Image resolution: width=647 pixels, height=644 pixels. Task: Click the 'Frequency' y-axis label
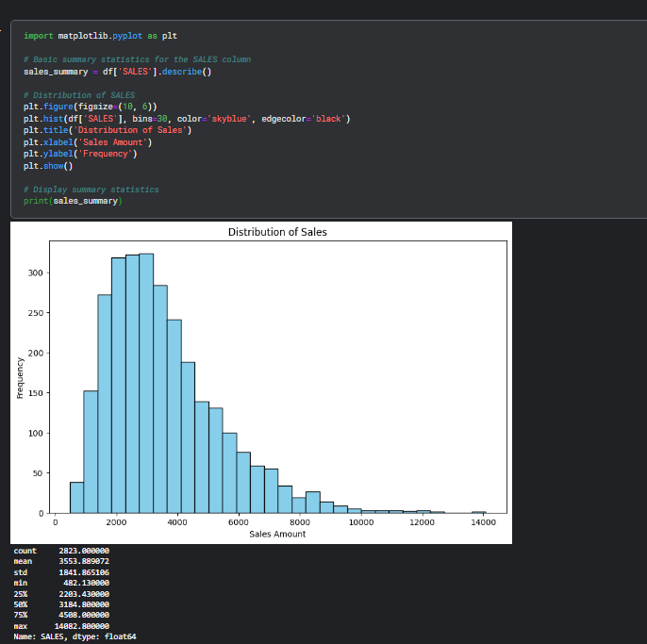pos(20,378)
